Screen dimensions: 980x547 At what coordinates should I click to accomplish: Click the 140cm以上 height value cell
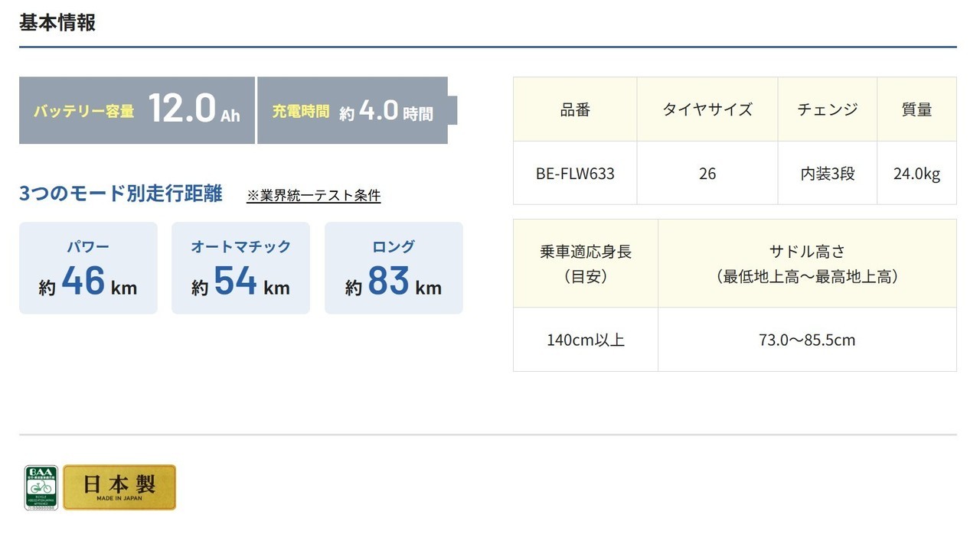pos(586,340)
